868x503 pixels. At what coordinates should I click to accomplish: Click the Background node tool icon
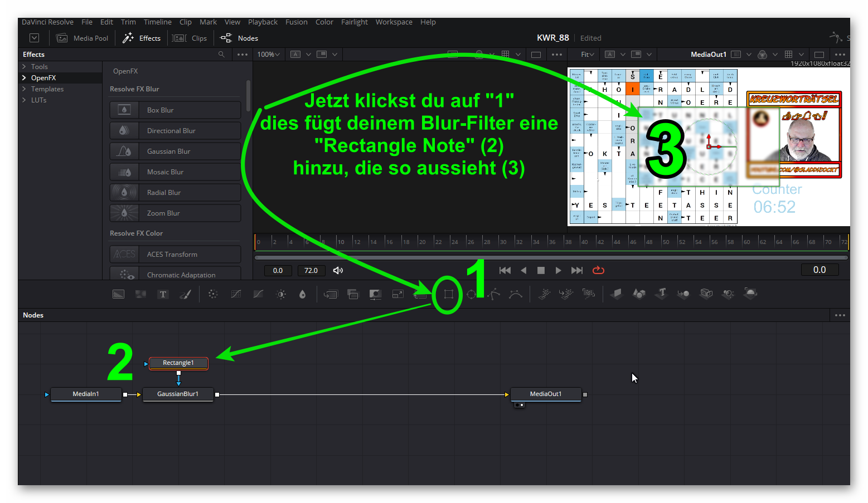pyautogui.click(x=118, y=294)
